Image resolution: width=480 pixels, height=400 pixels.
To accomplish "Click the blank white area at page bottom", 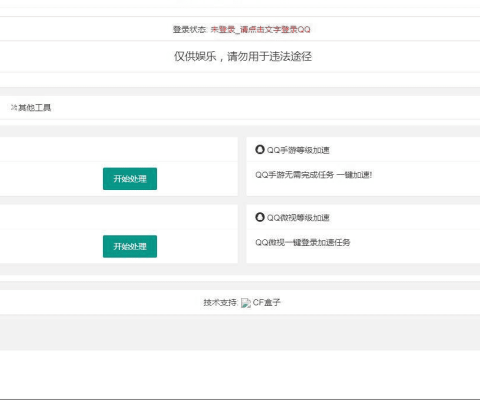I will point(240,373).
